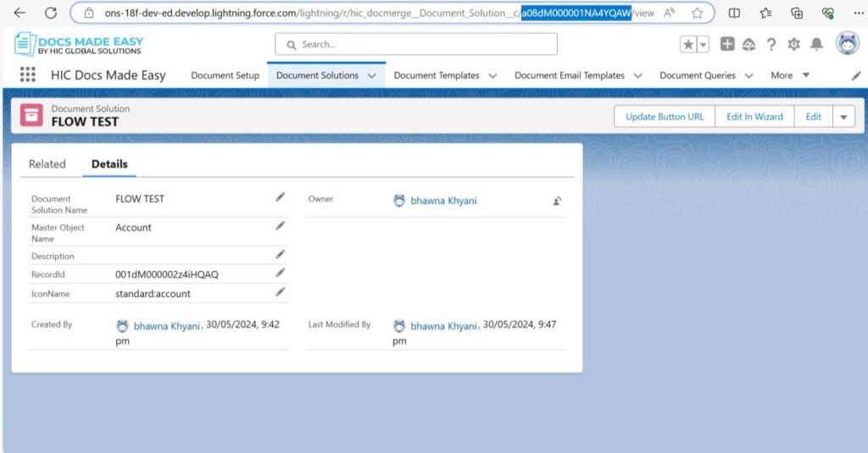
Task: Open the App Launcher grid icon
Action: coord(28,75)
